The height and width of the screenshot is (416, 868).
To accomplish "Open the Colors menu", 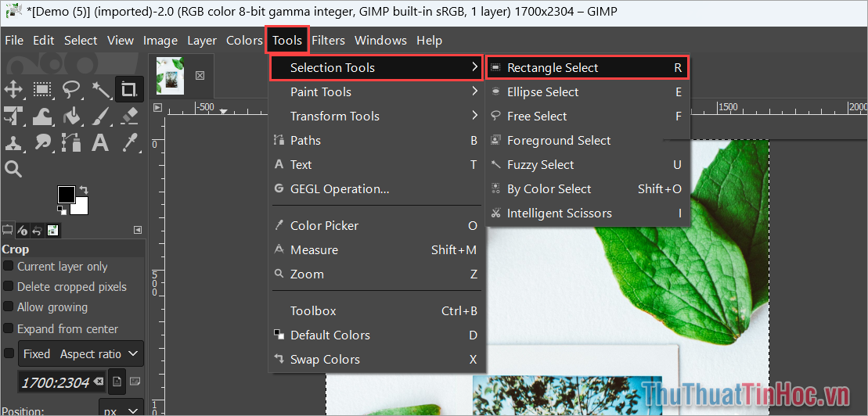I will 244,41.
